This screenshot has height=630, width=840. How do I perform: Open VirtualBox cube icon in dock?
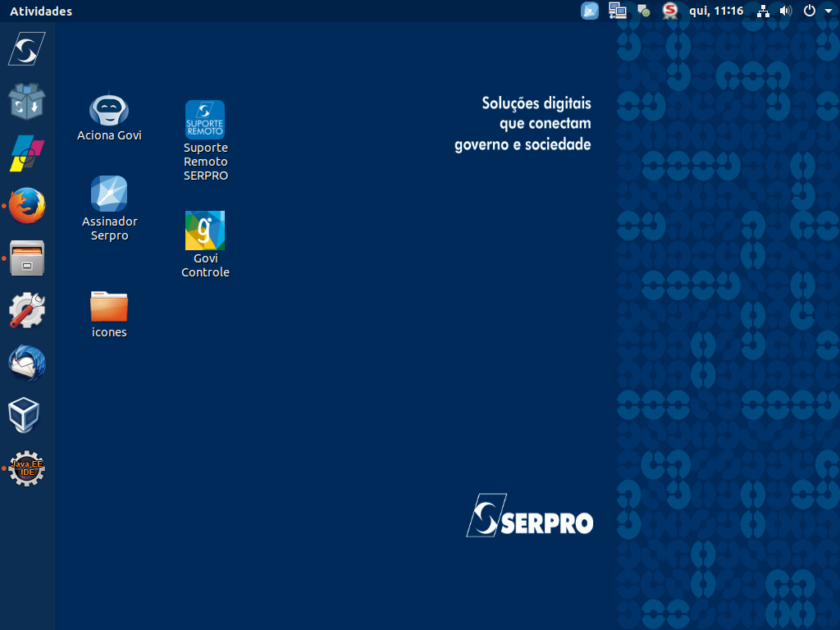[24, 415]
